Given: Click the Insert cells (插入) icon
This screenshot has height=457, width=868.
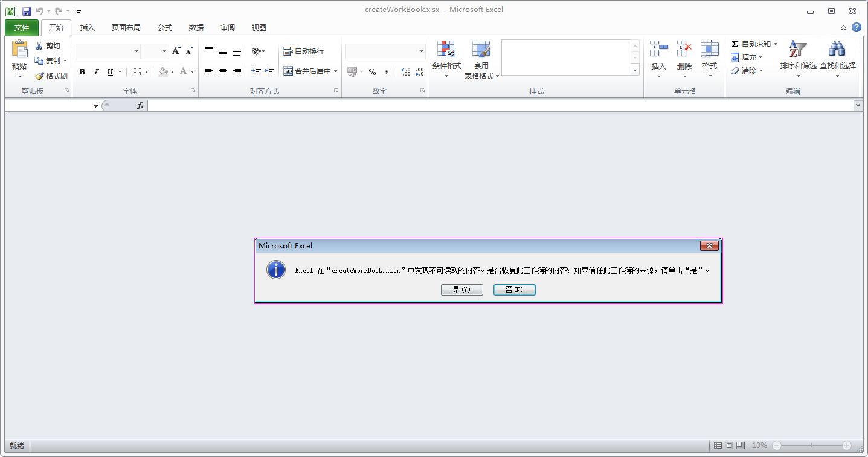Looking at the screenshot, I should (x=659, y=50).
